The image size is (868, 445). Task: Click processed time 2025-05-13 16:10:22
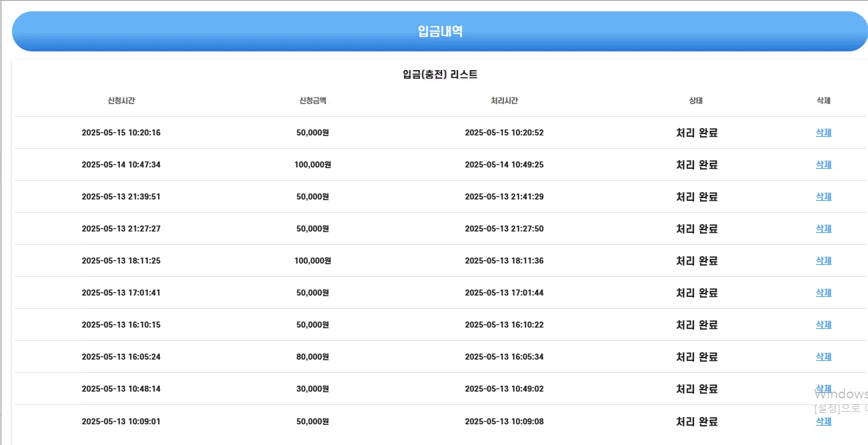point(504,325)
